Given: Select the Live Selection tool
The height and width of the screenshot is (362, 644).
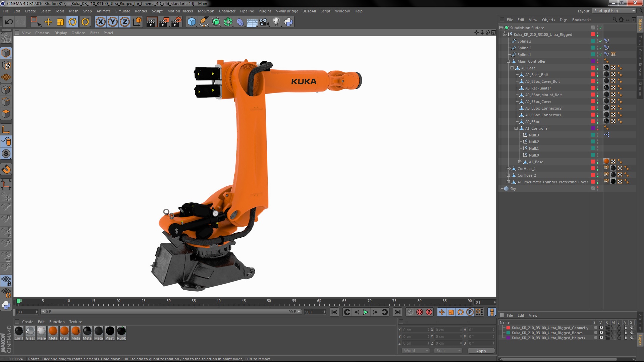Looking at the screenshot, I should (x=35, y=22).
